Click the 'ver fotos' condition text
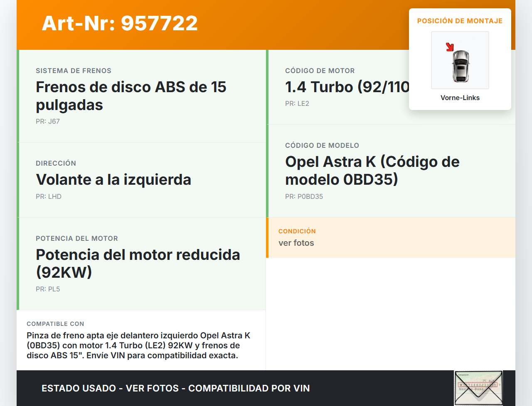This screenshot has width=532, height=406. pos(296,243)
